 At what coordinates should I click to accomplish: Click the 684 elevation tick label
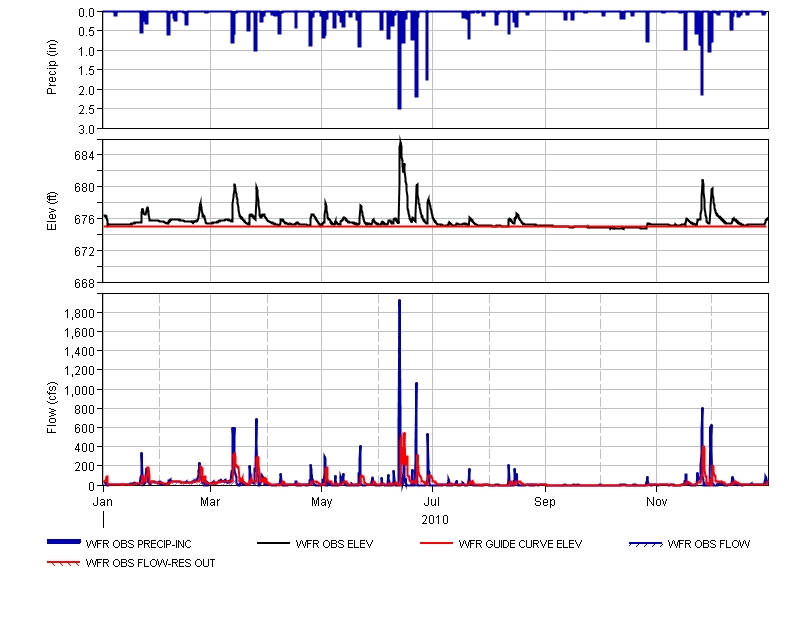click(85, 156)
